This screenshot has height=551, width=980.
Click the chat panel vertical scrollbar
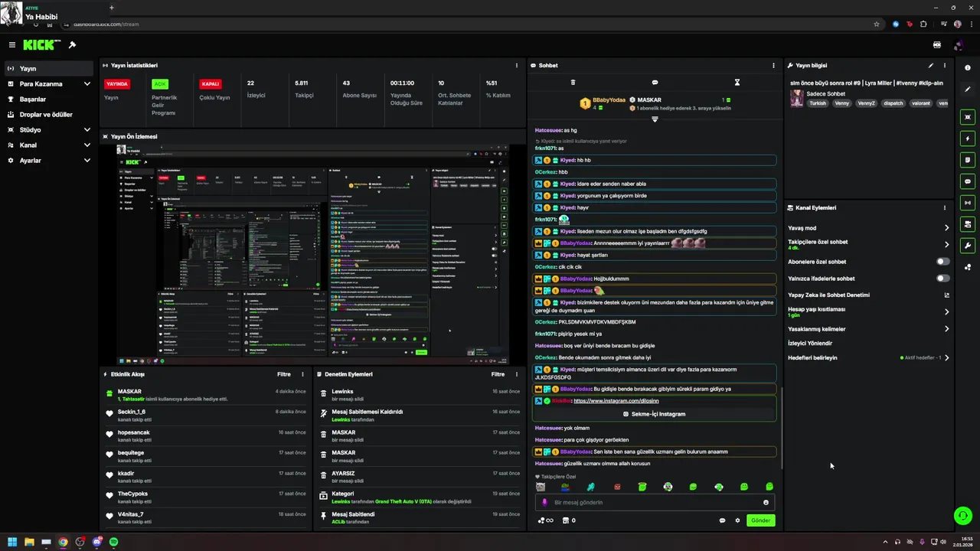pyautogui.click(x=782, y=429)
